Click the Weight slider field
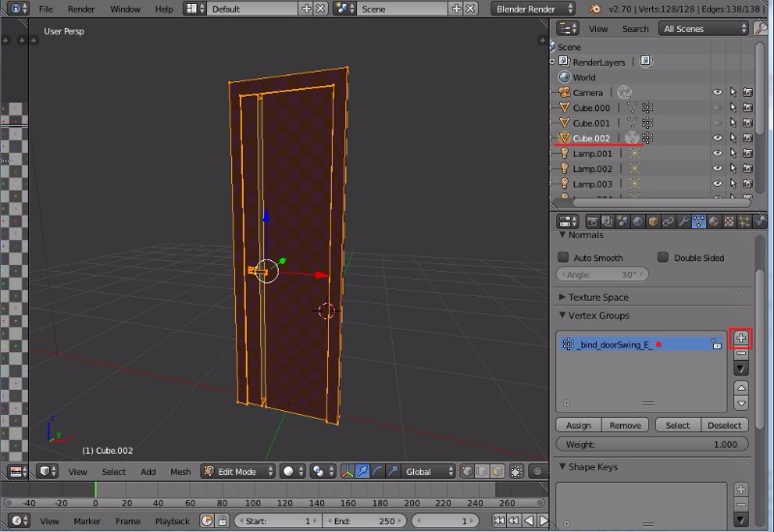Image resolution: width=774 pixels, height=532 pixels. 651,445
